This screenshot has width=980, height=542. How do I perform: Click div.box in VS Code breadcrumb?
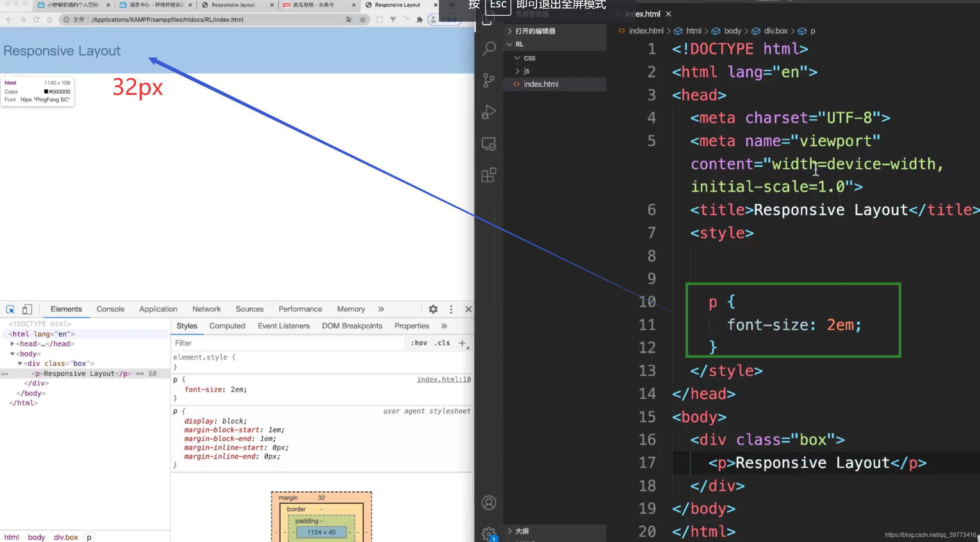(775, 31)
